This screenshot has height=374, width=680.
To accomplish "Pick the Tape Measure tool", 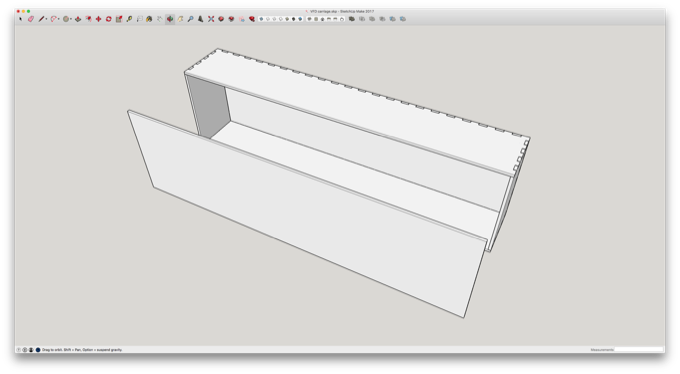I will (129, 19).
